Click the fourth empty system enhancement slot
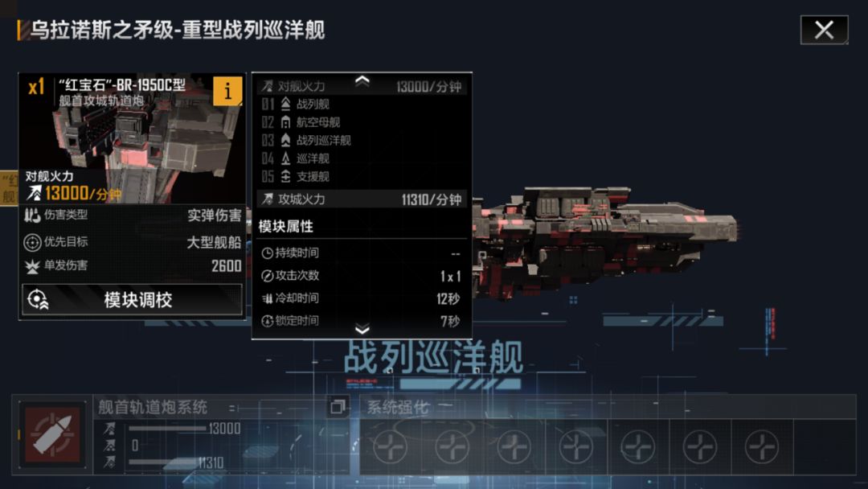The image size is (868, 489). (576, 446)
